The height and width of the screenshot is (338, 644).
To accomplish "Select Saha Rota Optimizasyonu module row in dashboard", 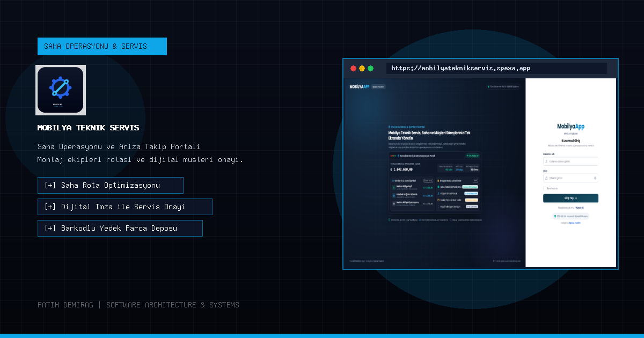I will (458, 187).
